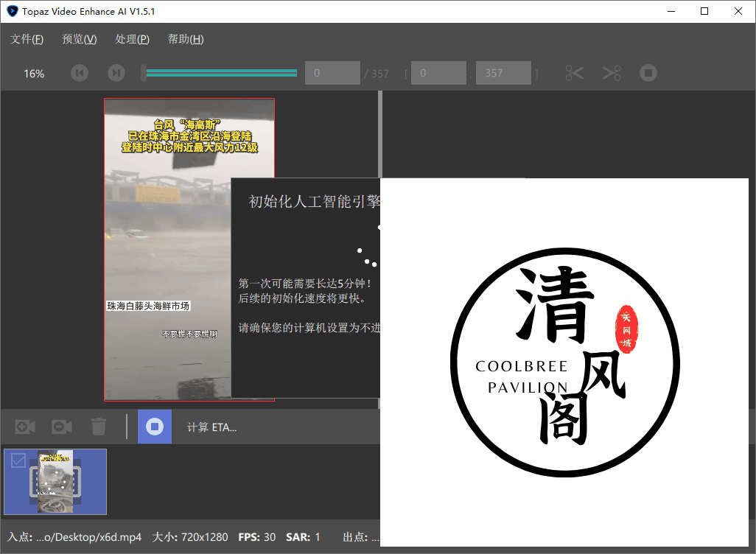Click the stop preview icon in top toolbar
The width and height of the screenshot is (756, 554).
[x=648, y=73]
